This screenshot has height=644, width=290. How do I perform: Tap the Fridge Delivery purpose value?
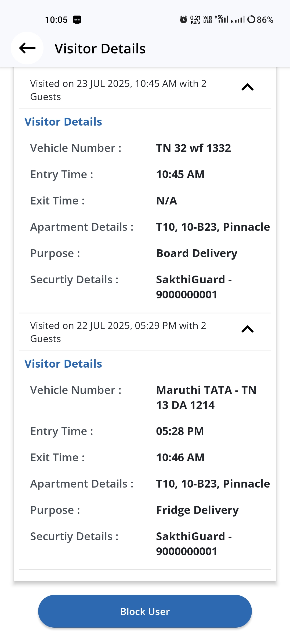[x=197, y=510]
